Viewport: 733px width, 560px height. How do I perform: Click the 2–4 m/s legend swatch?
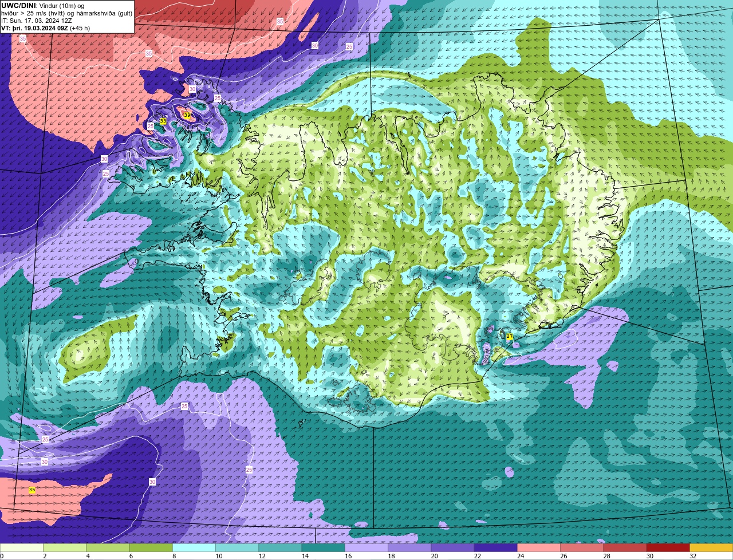[65, 548]
